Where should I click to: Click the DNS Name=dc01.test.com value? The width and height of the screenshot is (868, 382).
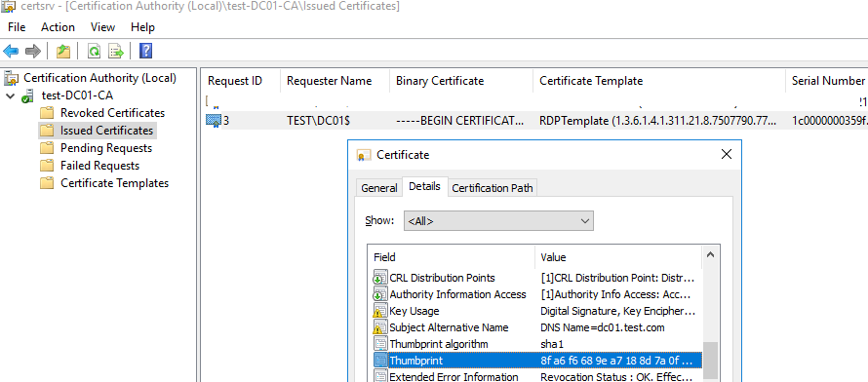pos(603,327)
